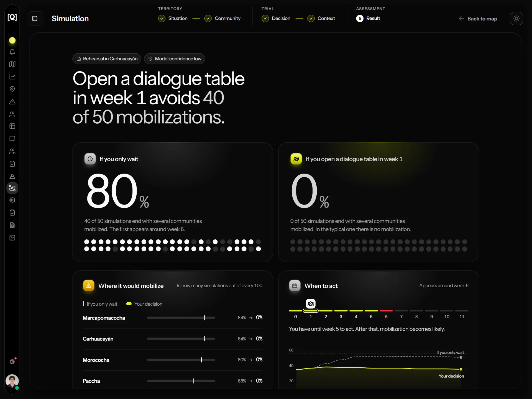The image size is (532, 399).
Task: Collapse the sidebar panel toggle
Action: point(35,19)
